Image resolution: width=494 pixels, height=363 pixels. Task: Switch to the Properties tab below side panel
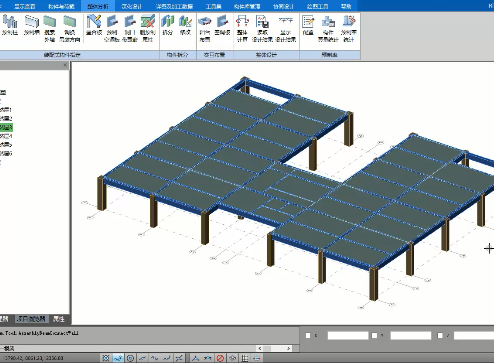59,319
